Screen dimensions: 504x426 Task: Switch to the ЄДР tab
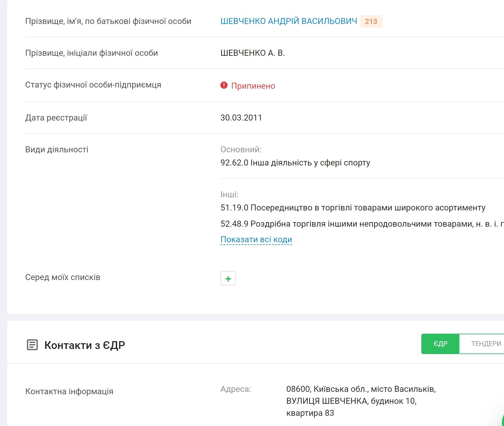440,344
